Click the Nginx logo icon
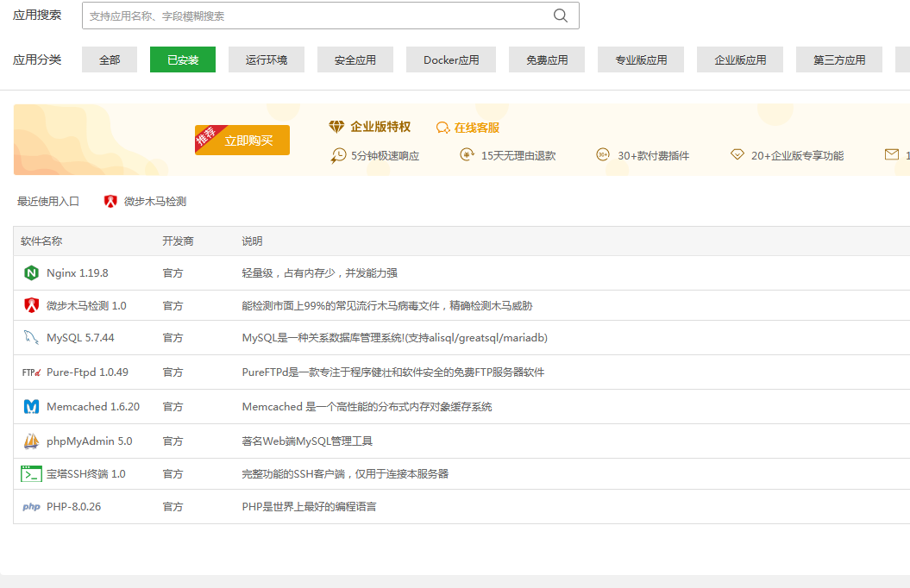910x588 pixels. pos(31,272)
